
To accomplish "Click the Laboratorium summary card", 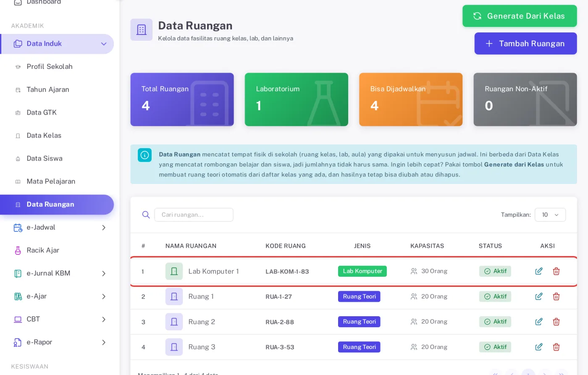I will (296, 100).
